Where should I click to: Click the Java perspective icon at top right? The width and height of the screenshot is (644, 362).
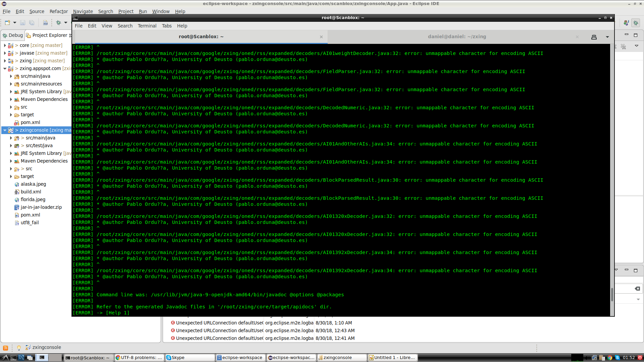[x=626, y=23]
